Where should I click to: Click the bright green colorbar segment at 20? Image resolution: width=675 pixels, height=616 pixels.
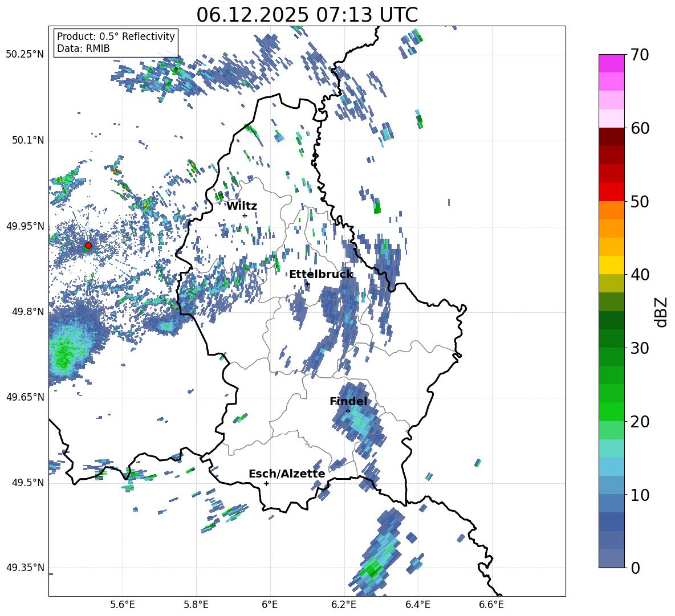click(611, 411)
